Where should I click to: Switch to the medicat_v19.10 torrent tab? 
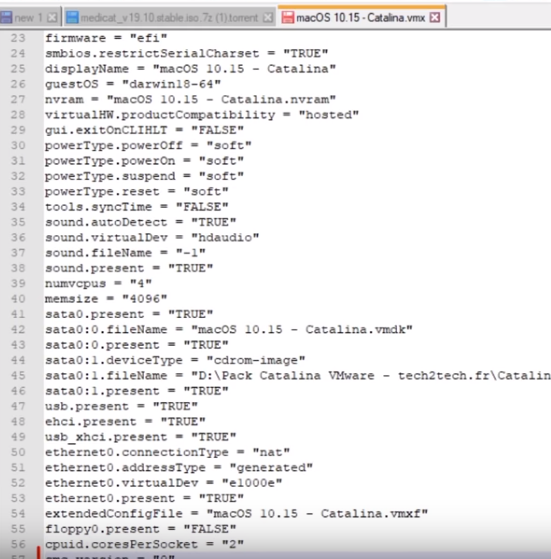coord(169,17)
